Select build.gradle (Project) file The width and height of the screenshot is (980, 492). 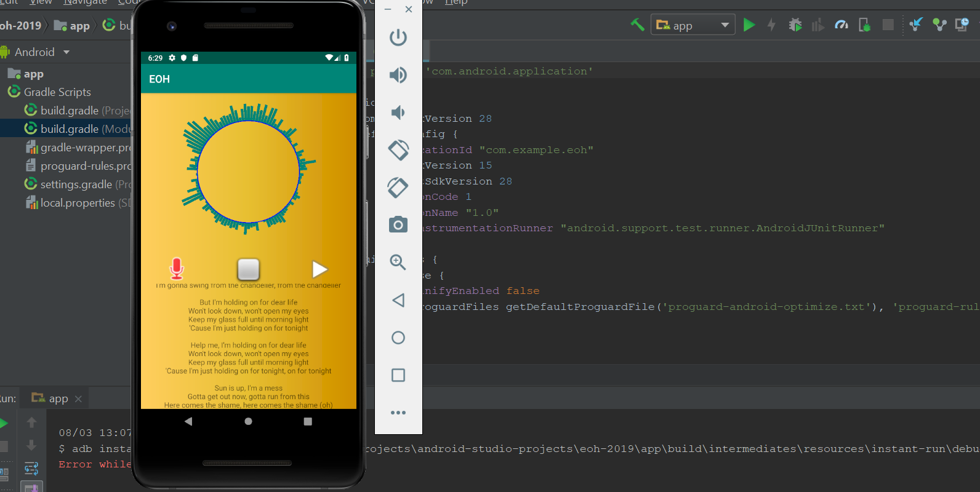78,111
